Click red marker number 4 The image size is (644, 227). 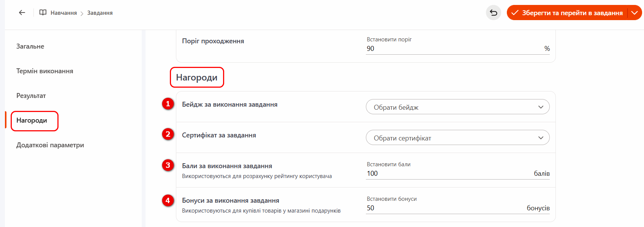coord(168,200)
